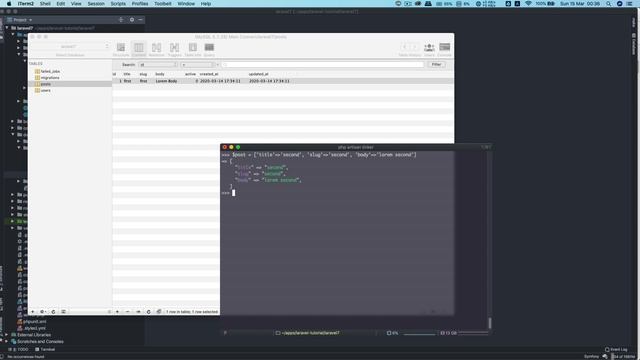Duplicate the selected row icon below the data grid
The width and height of the screenshot is (640, 360).
(138, 311)
